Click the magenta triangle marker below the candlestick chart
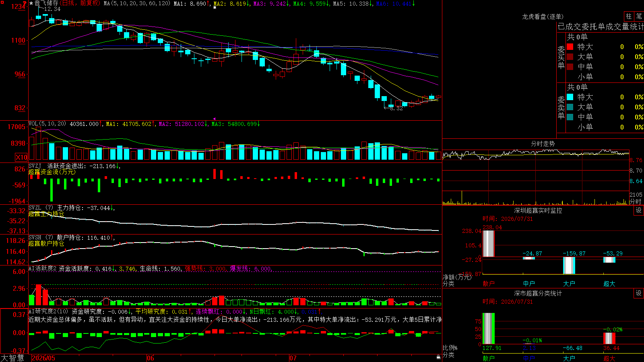Viewport: 644px width, 362px height. [214, 119]
